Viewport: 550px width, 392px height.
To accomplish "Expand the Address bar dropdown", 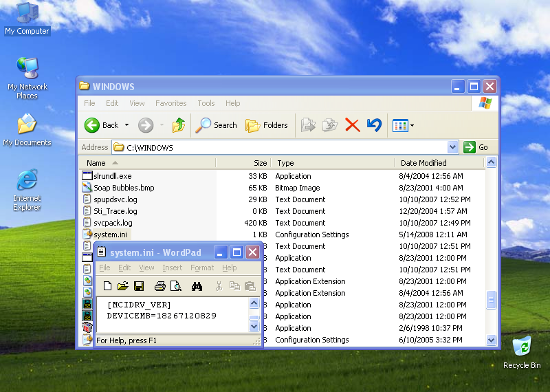I will pos(453,147).
